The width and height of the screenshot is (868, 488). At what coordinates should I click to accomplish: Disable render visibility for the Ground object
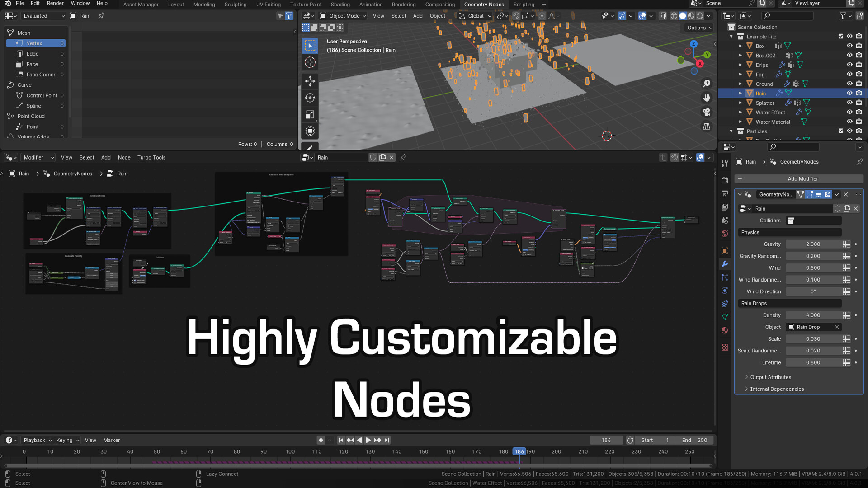click(859, 84)
